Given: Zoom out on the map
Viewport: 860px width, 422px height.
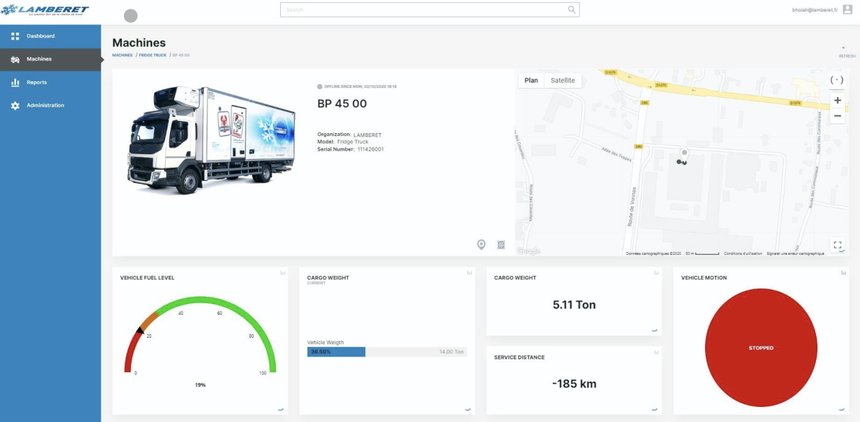Looking at the screenshot, I should coord(837,116).
